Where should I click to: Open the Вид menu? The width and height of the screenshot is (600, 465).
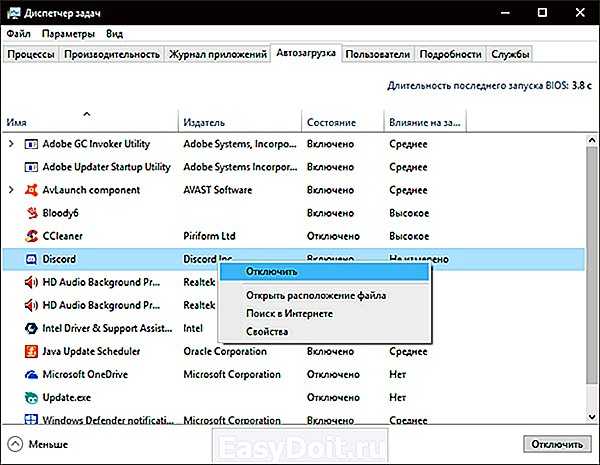point(114,34)
